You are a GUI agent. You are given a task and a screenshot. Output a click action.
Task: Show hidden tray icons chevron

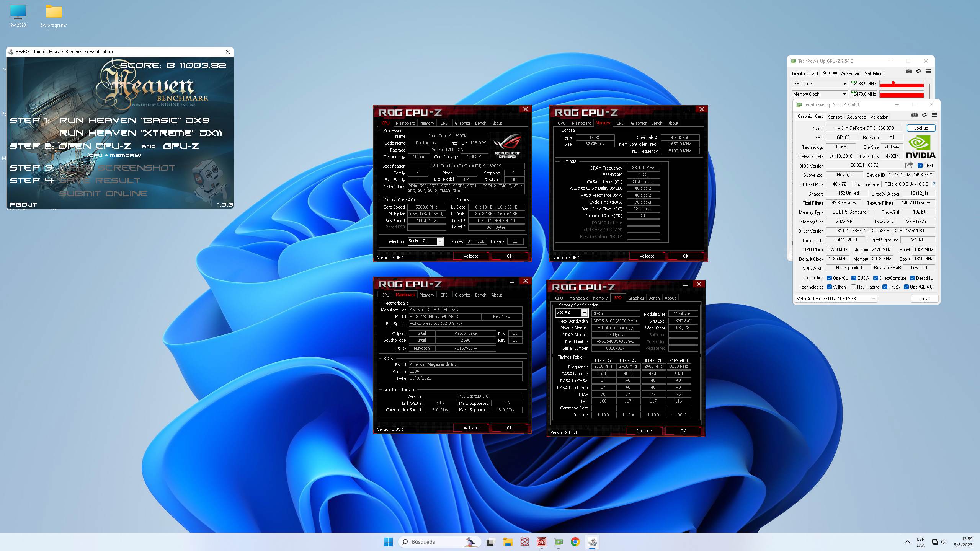(x=907, y=542)
